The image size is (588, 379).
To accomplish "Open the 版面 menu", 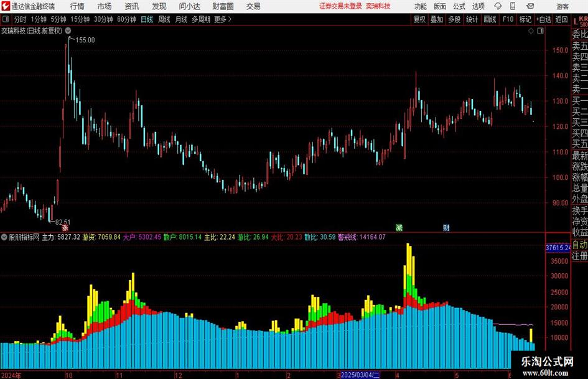I will [x=440, y=6].
